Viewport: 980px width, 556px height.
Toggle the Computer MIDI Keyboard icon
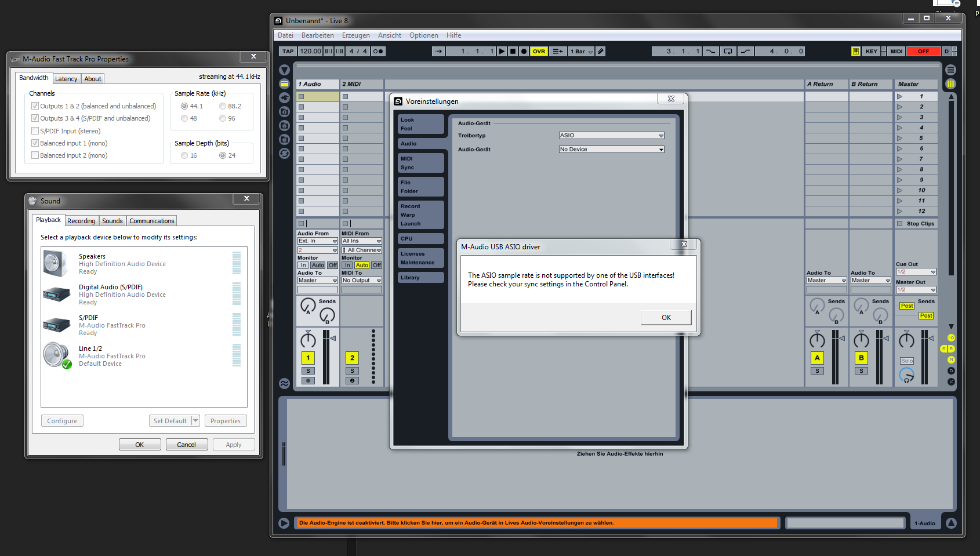[856, 52]
